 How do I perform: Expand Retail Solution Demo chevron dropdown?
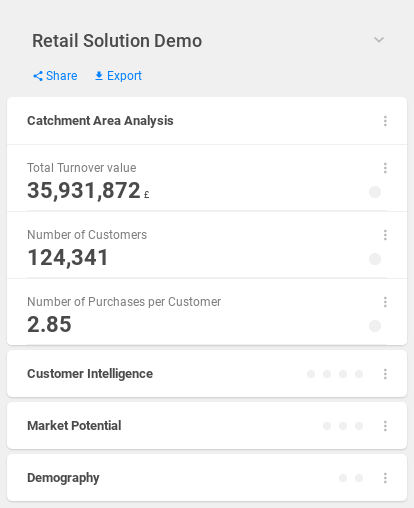pos(379,40)
